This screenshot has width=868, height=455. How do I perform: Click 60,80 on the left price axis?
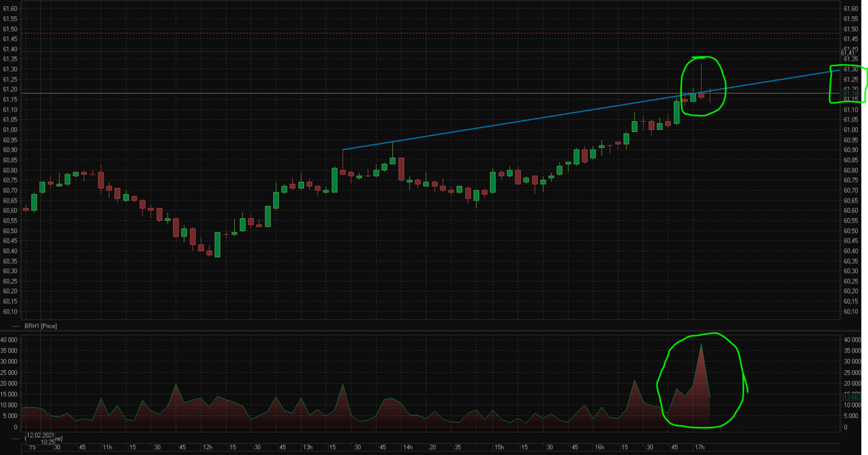10,170
